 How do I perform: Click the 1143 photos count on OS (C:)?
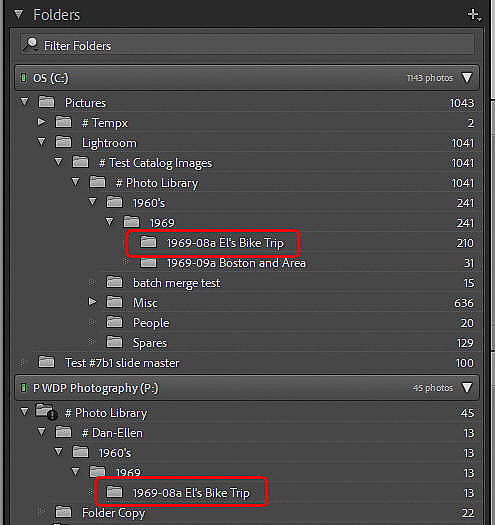(x=430, y=78)
